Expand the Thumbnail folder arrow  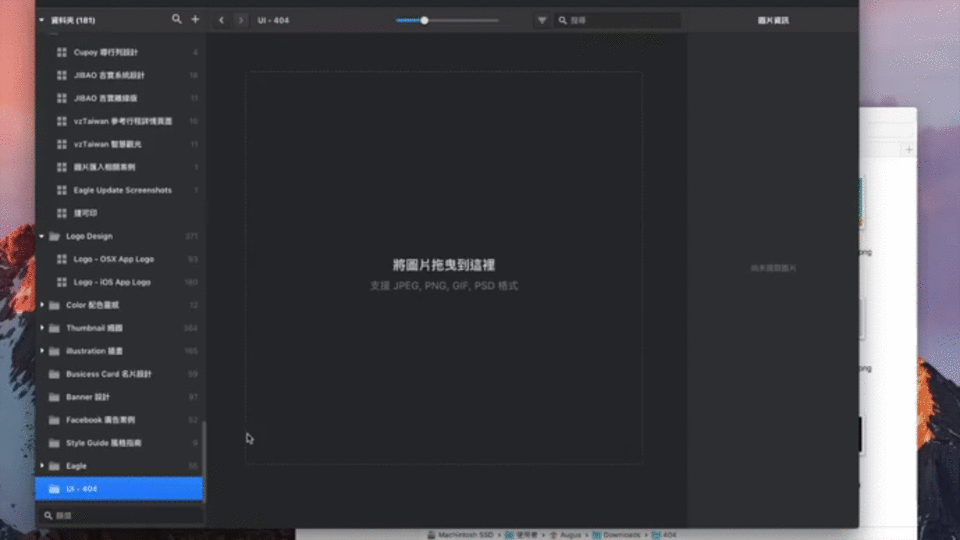(x=42, y=328)
